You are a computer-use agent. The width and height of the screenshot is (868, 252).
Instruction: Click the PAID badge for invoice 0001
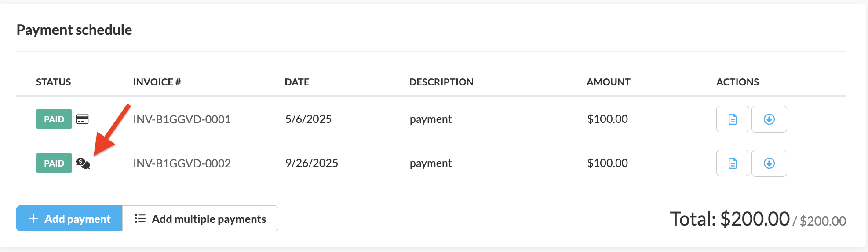[x=54, y=119]
